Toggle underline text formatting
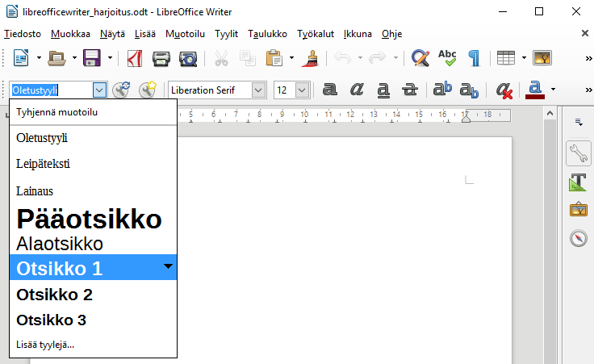 click(384, 90)
